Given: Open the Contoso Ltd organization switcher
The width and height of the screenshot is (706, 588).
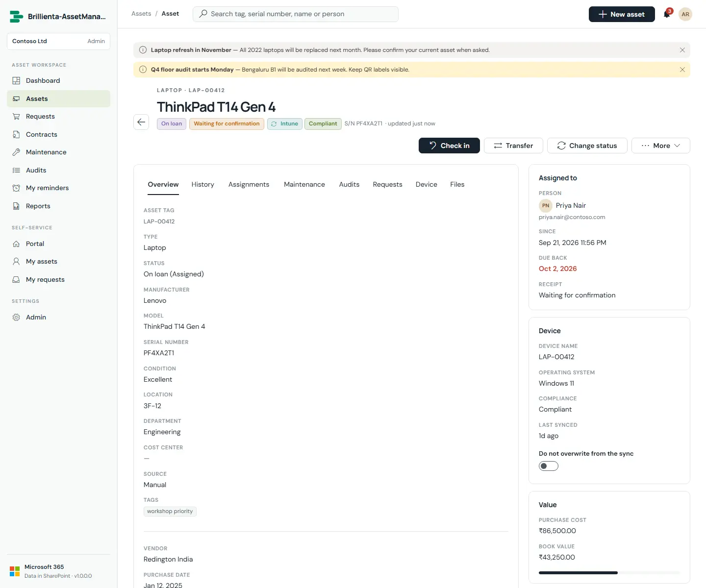Looking at the screenshot, I should 58,41.
